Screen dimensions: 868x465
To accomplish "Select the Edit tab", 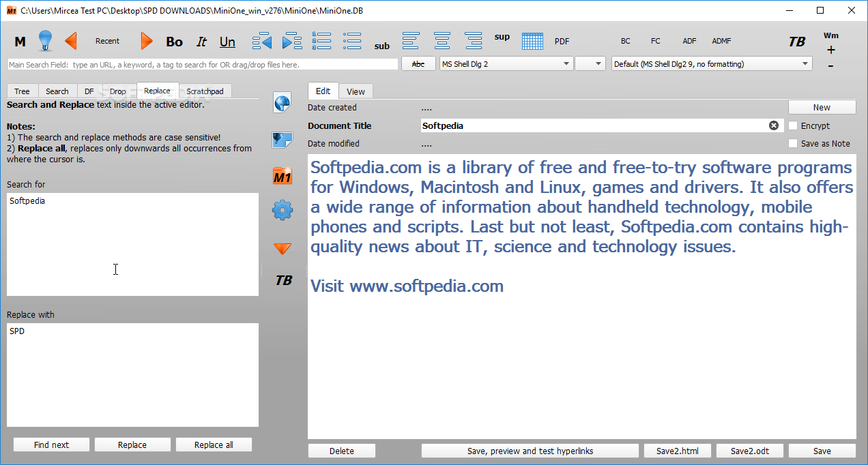I will (x=323, y=91).
